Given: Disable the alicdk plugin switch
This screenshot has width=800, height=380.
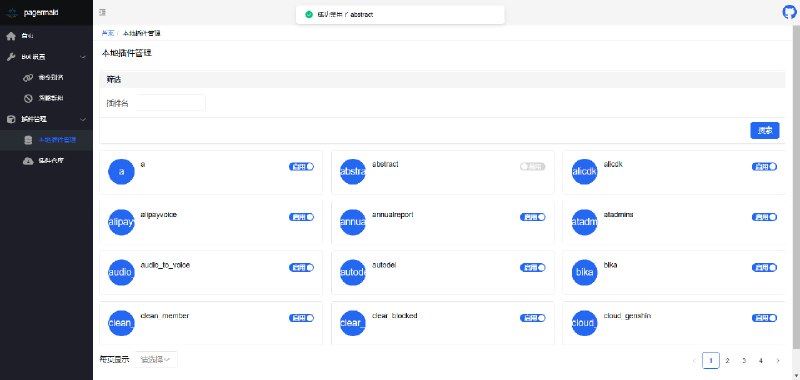Looking at the screenshot, I should coord(764,166).
